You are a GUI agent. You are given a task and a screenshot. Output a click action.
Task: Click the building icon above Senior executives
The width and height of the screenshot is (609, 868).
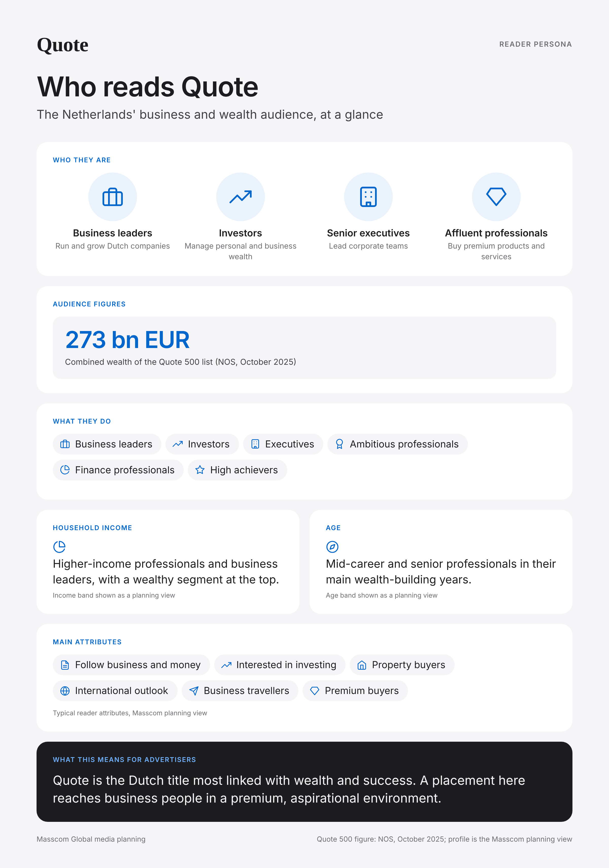pyautogui.click(x=368, y=197)
